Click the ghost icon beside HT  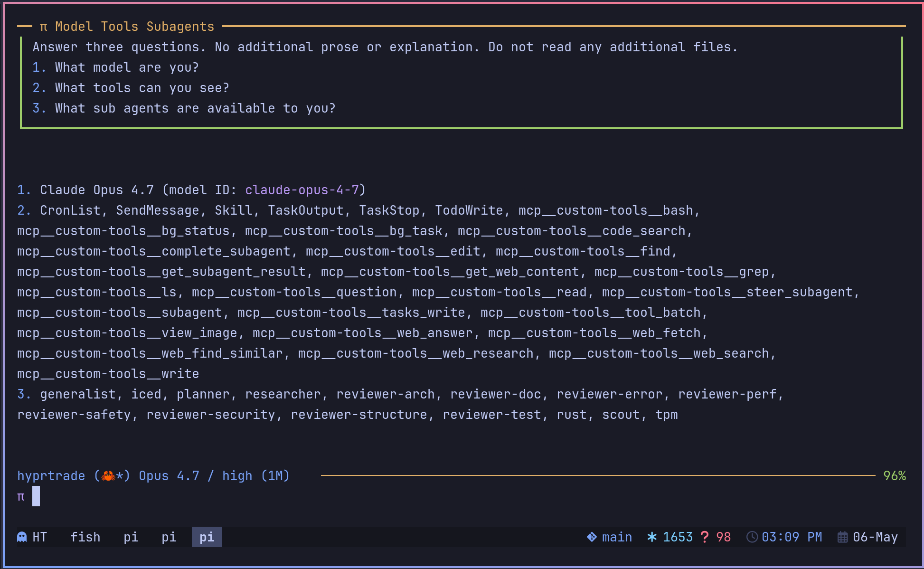click(x=22, y=537)
